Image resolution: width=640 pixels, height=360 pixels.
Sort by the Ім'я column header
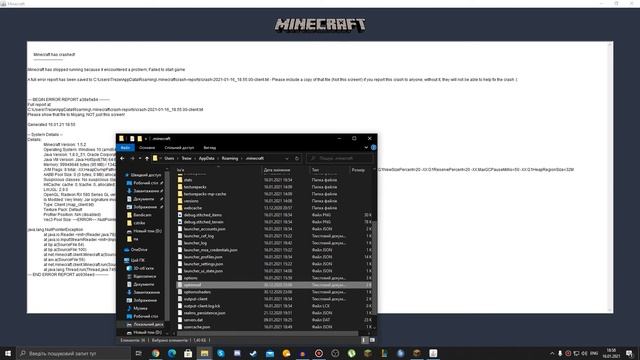tap(218, 170)
